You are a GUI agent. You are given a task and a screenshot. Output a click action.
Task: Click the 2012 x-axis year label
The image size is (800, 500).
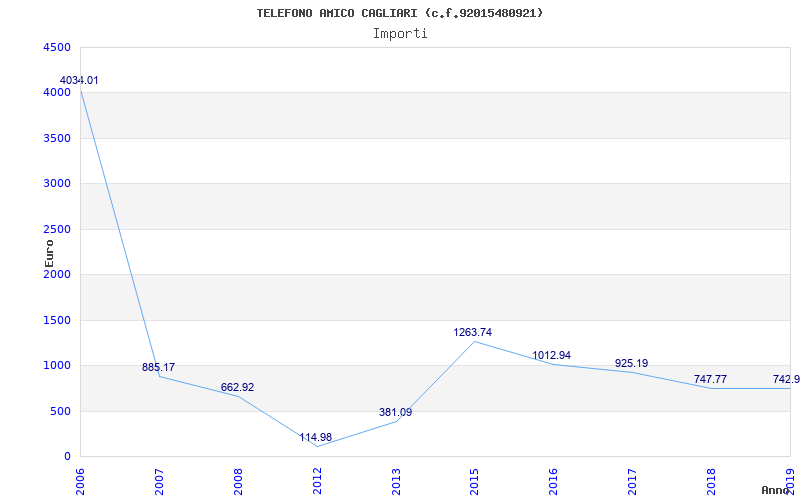(317, 481)
